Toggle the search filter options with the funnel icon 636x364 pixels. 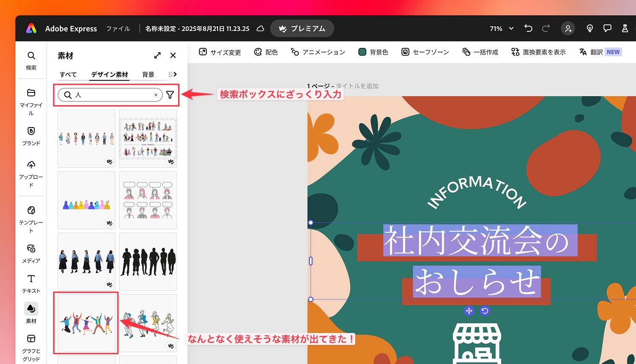click(x=170, y=95)
